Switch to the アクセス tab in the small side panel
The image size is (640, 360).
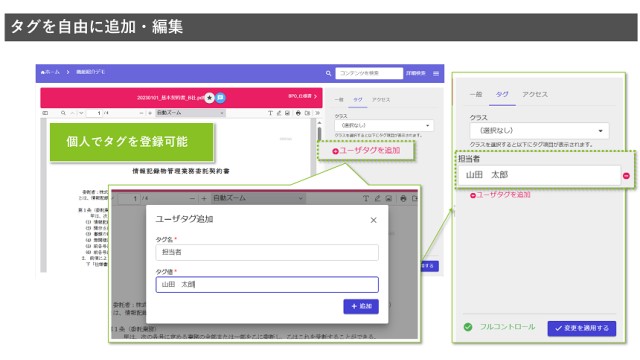coord(381,100)
